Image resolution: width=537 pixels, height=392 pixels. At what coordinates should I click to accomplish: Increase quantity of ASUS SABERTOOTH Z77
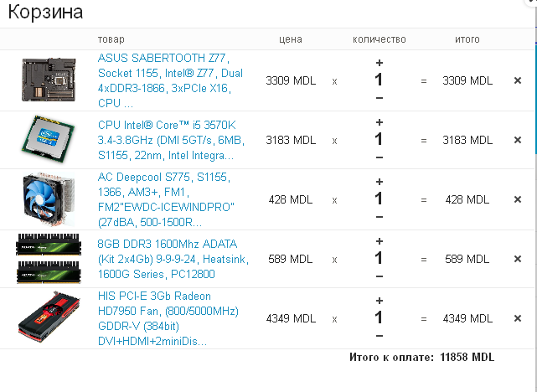[x=380, y=63]
